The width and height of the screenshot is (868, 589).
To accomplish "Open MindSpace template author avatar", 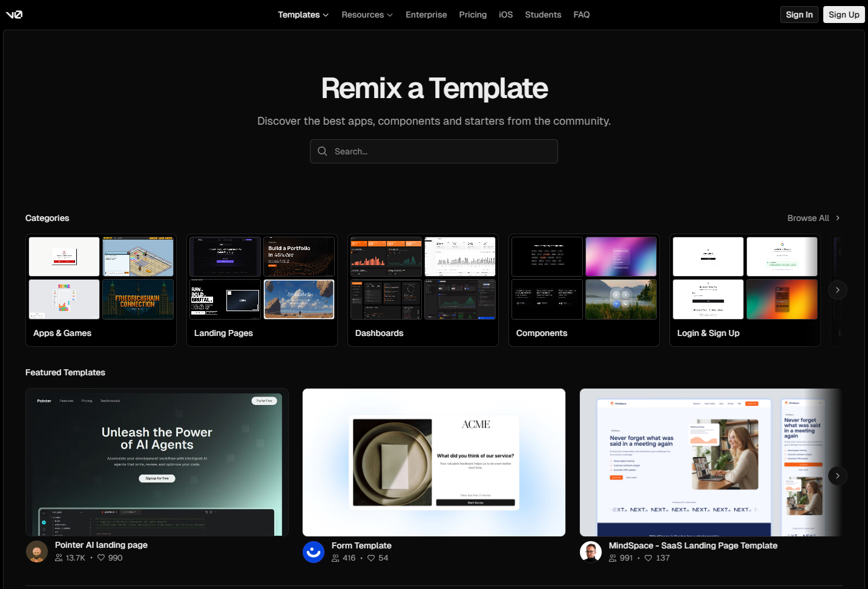I will [x=591, y=552].
